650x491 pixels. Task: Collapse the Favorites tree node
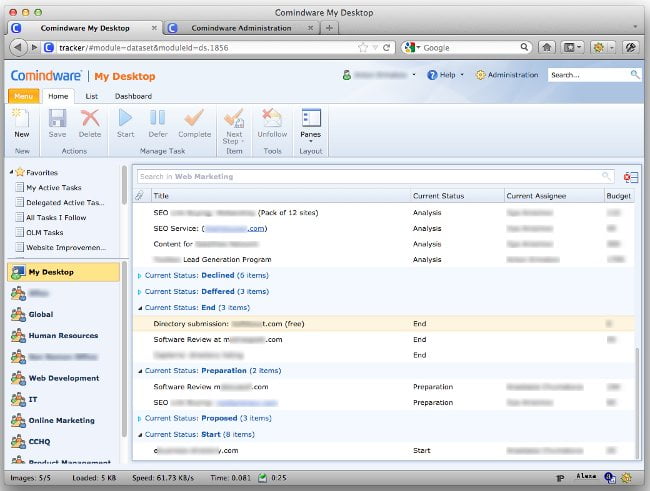(x=12, y=172)
